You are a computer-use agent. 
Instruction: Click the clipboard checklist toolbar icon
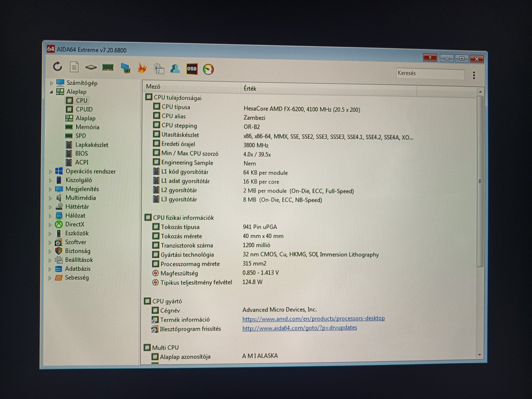click(159, 69)
